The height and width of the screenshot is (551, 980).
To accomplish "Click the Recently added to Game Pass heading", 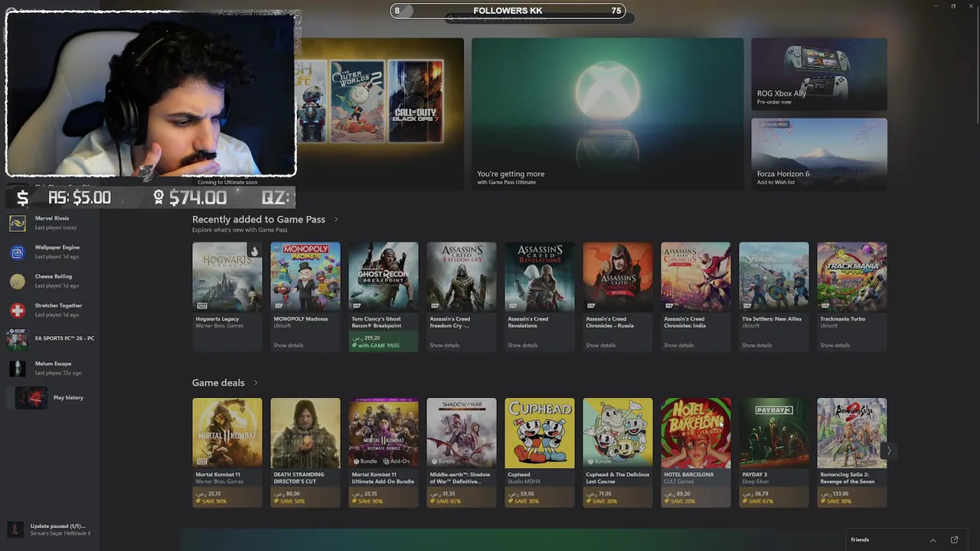I will 259,220.
